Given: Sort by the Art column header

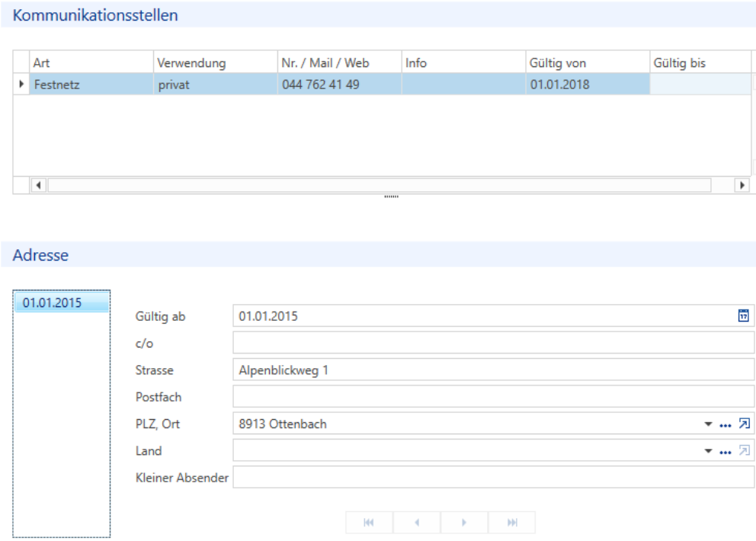Looking at the screenshot, I should coord(91,62).
